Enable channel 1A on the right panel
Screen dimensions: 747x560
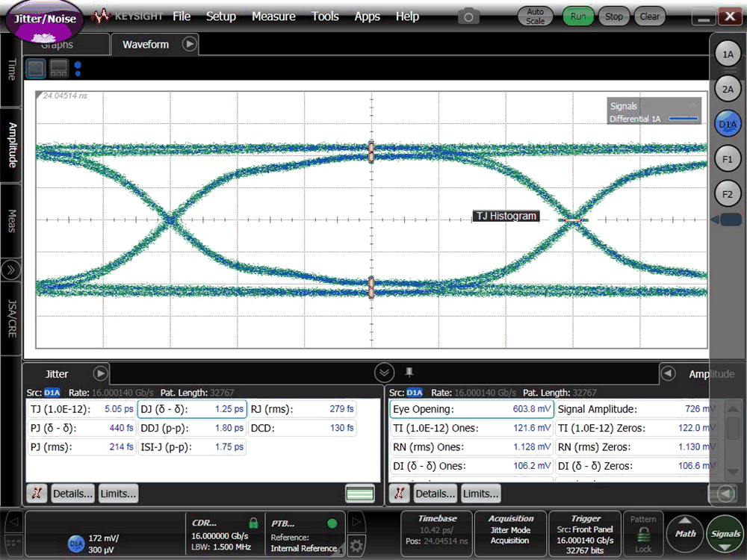727,53
